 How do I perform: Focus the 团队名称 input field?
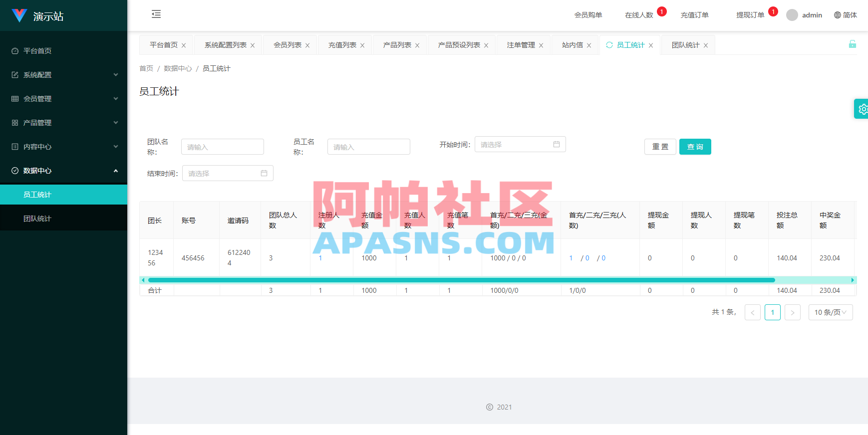[223, 147]
